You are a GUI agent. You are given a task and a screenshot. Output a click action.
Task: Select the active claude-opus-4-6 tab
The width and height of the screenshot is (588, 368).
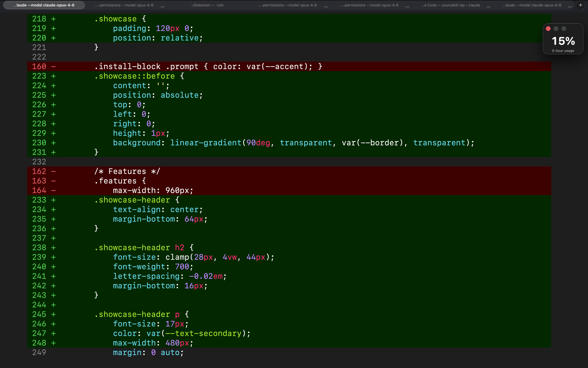44,5
